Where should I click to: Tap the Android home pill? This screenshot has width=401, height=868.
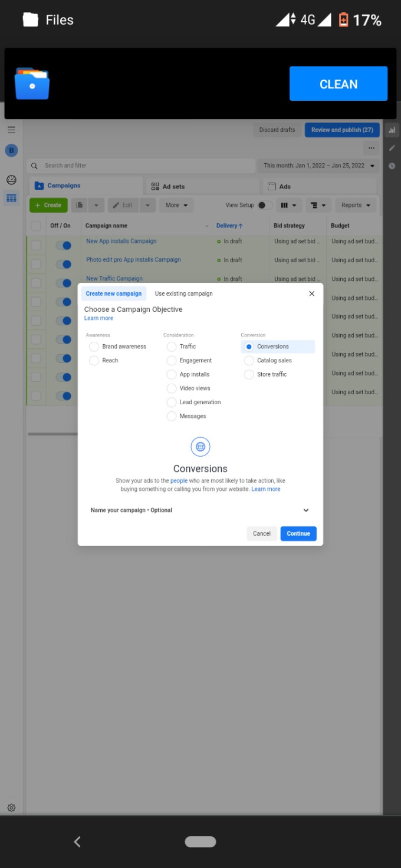[x=200, y=842]
